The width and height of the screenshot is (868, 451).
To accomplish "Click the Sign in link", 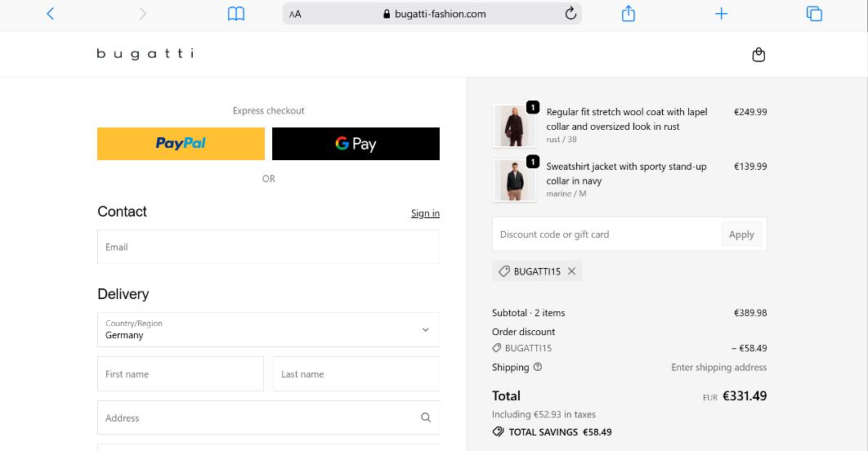I will coord(425,213).
